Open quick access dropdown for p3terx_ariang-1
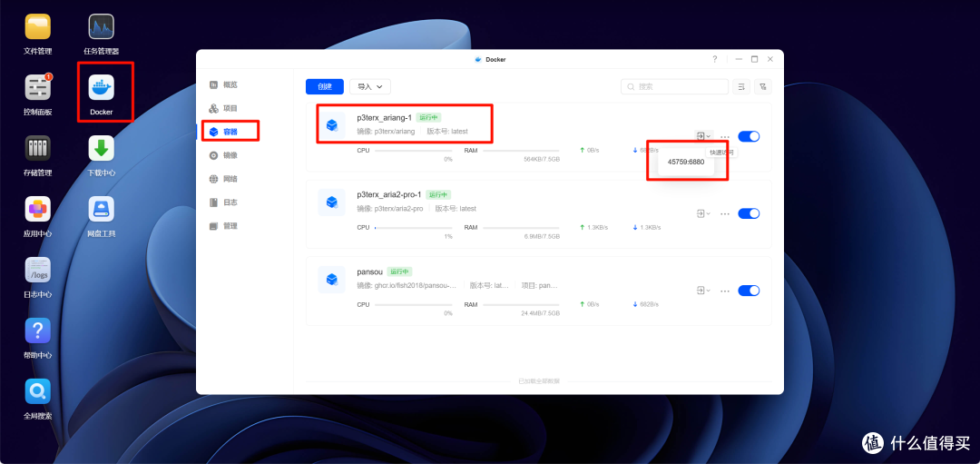 tap(704, 136)
